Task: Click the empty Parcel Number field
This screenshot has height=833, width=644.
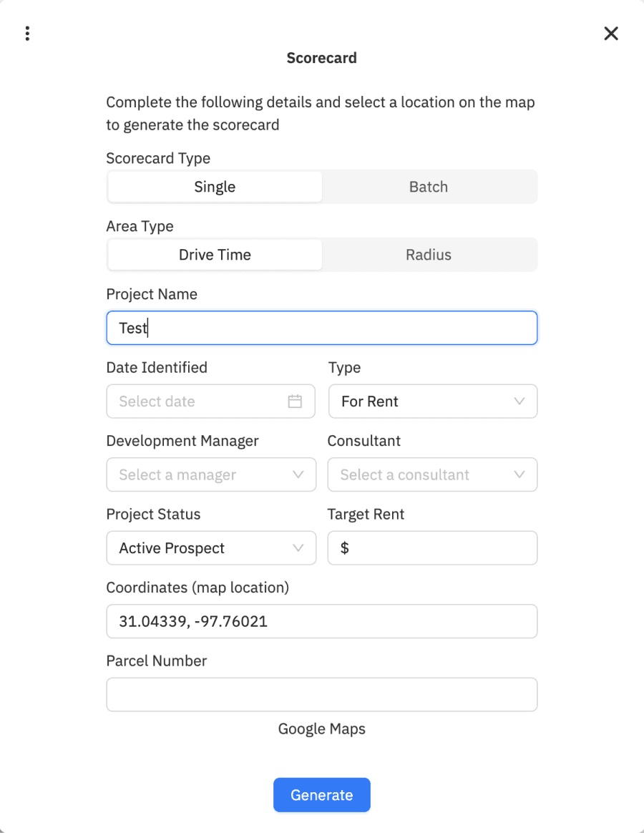Action: coord(321,694)
